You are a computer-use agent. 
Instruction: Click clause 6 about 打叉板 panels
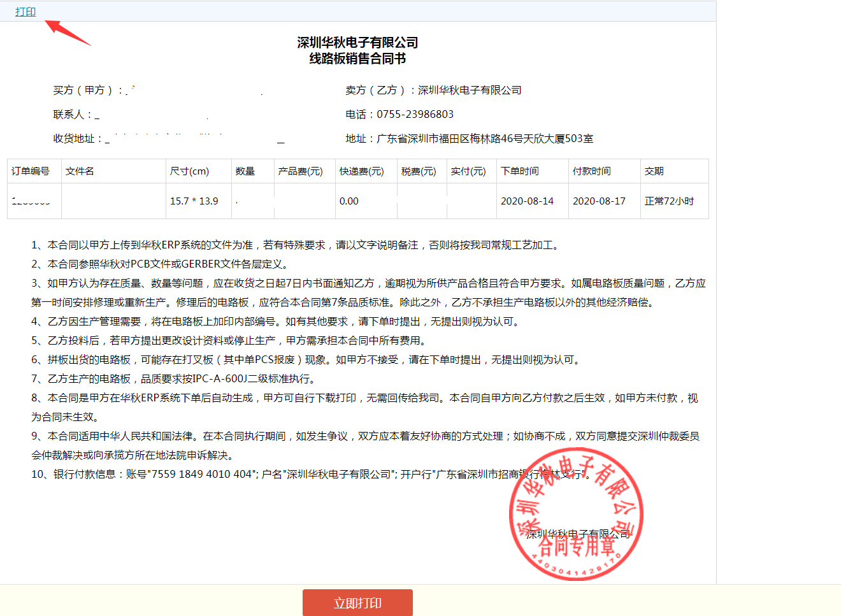pyautogui.click(x=308, y=359)
